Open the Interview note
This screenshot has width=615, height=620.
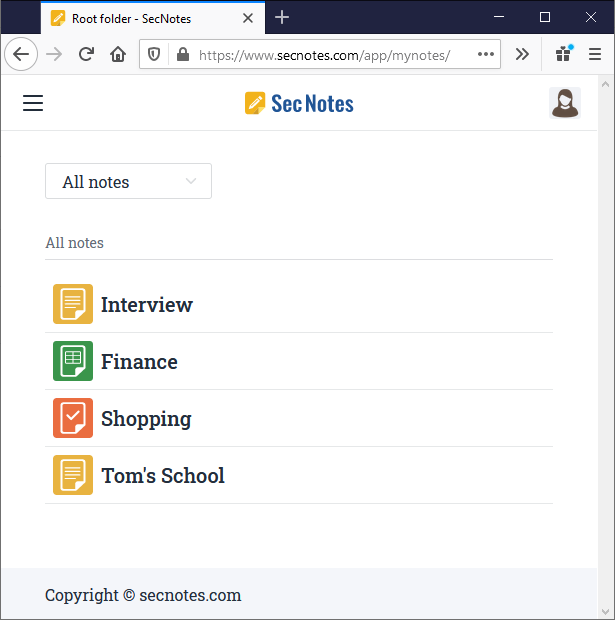click(x=147, y=305)
